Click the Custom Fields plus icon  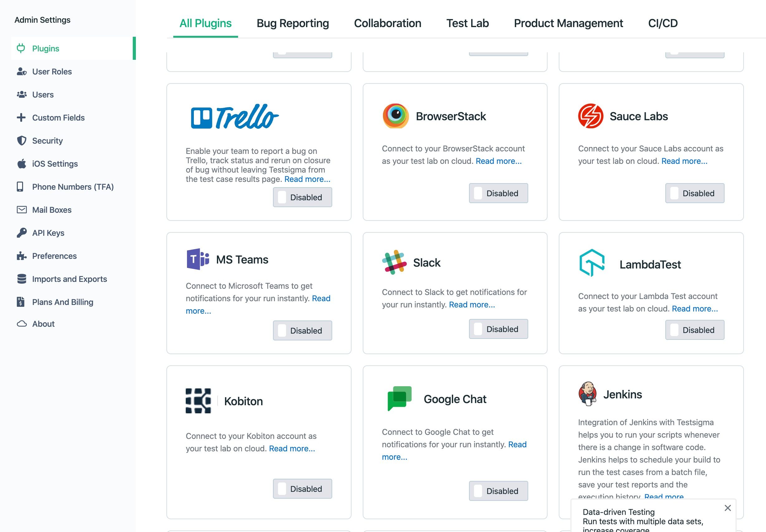(x=21, y=118)
